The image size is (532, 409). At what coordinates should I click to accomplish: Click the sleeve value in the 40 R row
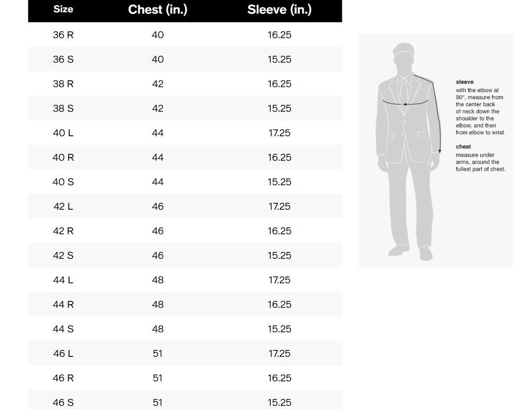(x=279, y=157)
